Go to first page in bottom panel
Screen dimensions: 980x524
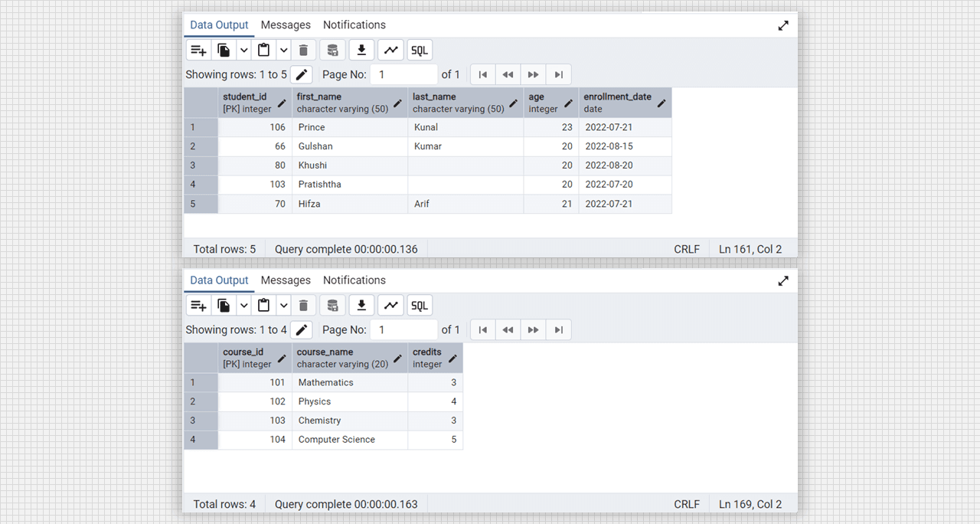(482, 329)
